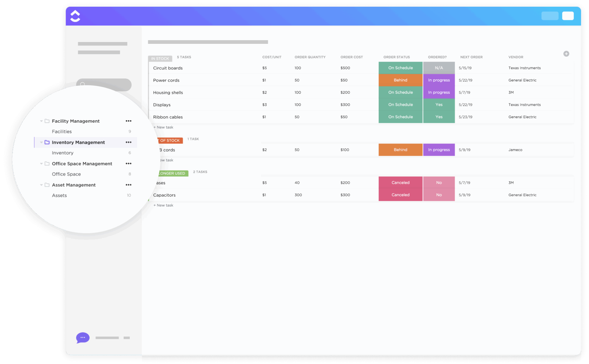
Task: Select the Inventory list in the sidebar
Action: click(63, 152)
